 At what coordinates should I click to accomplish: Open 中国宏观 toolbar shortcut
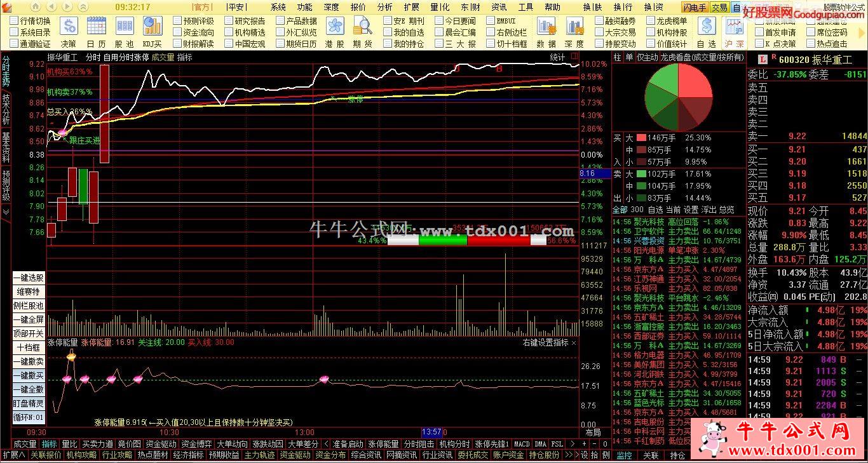click(x=244, y=44)
